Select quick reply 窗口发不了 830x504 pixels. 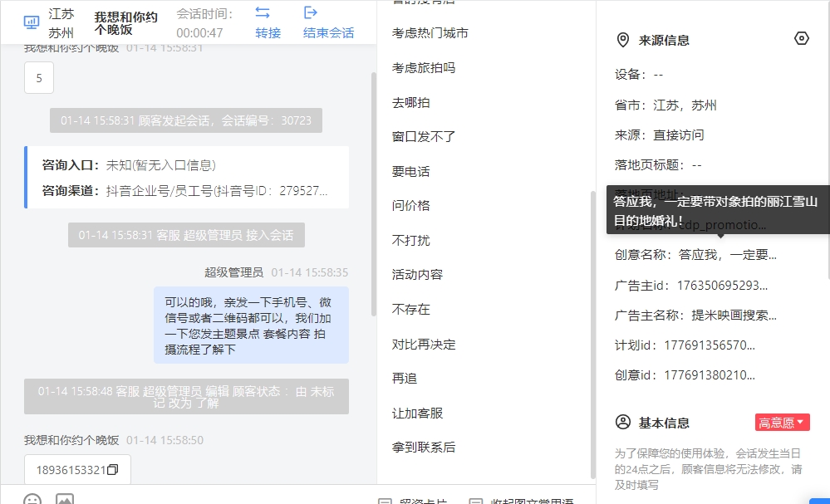424,137
